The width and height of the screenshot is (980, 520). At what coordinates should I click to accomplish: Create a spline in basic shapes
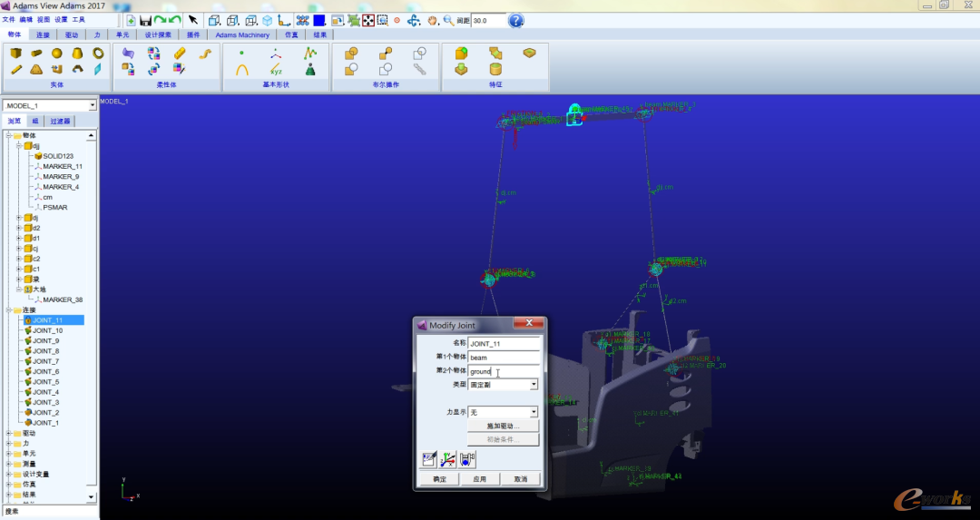310,54
